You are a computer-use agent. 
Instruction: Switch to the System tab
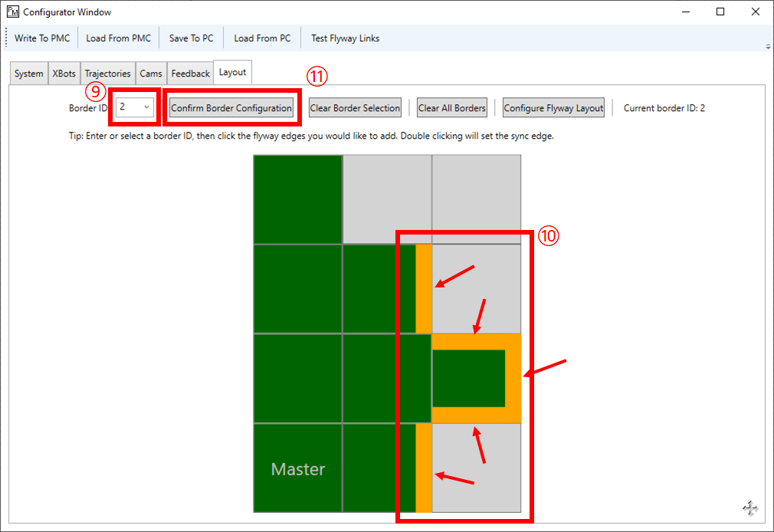click(28, 73)
